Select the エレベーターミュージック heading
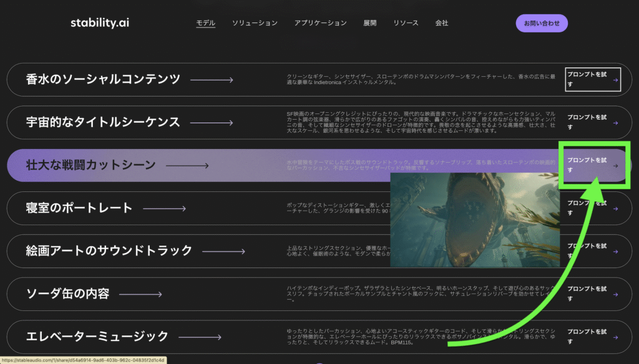Screen dimensions: 639x364 point(97,337)
